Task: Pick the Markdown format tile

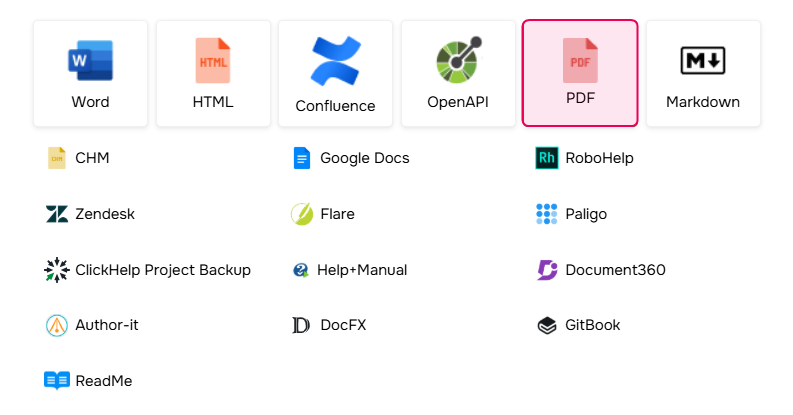Action: [x=703, y=74]
